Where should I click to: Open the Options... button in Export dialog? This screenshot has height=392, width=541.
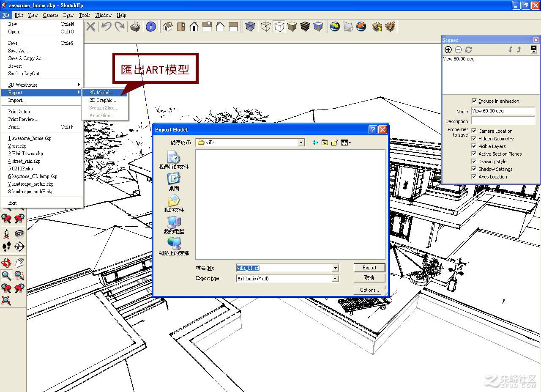click(x=369, y=290)
